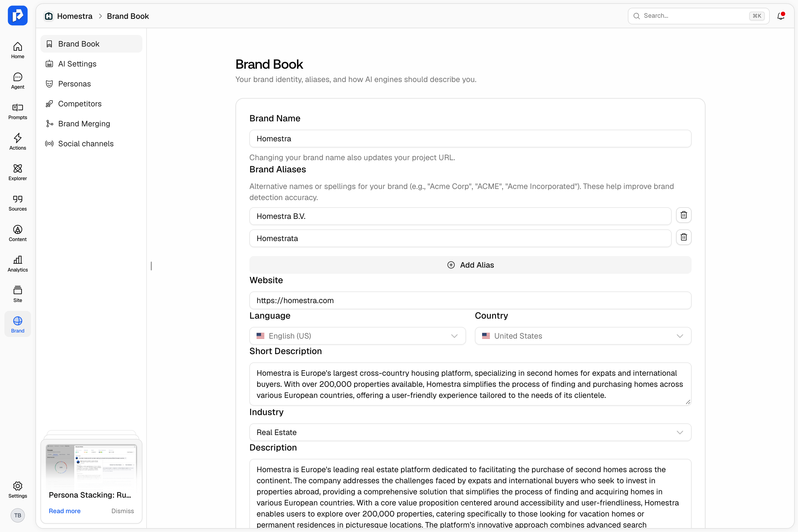Screen dimensions: 798x532
Task: Click Brand Book in the breadcrumb
Action: (128, 16)
